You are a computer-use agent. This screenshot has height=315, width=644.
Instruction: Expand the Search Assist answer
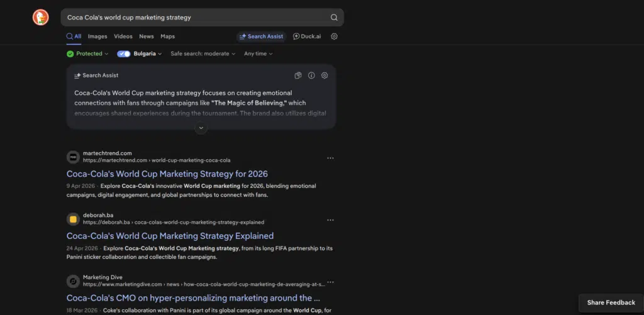[201, 128]
